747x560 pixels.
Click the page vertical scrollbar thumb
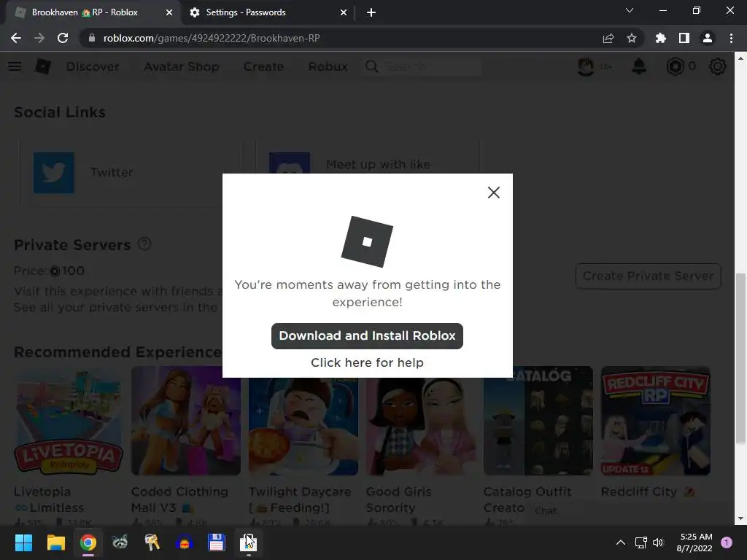(x=740, y=359)
